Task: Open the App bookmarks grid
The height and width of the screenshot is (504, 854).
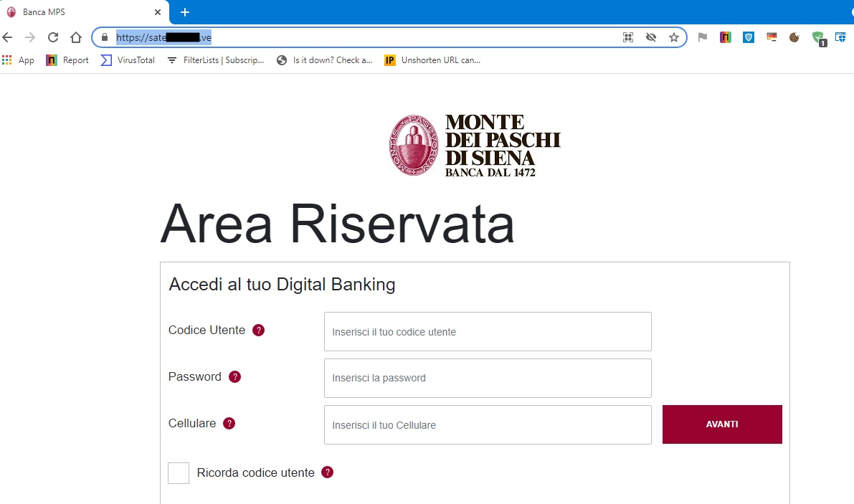Action: point(19,60)
